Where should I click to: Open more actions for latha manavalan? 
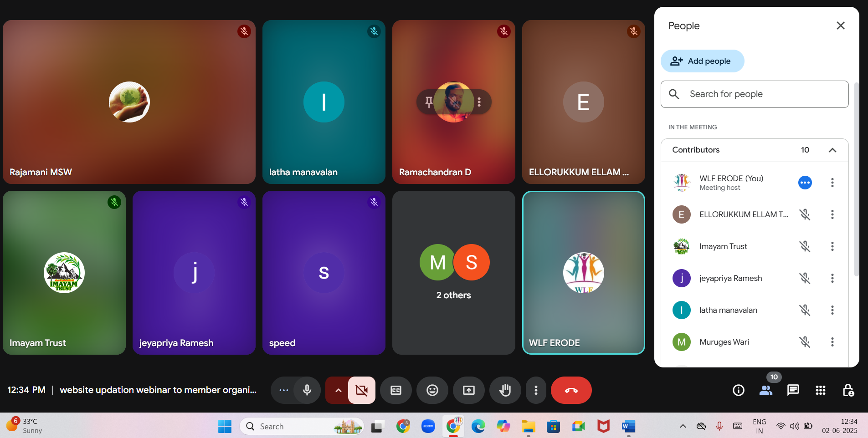832,310
